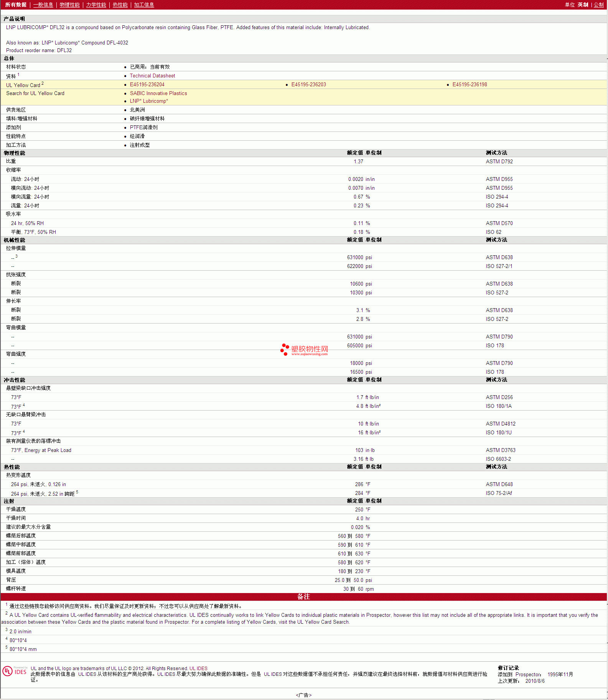Switch to the 力学性能 tab
The image size is (608, 700).
click(96, 5)
